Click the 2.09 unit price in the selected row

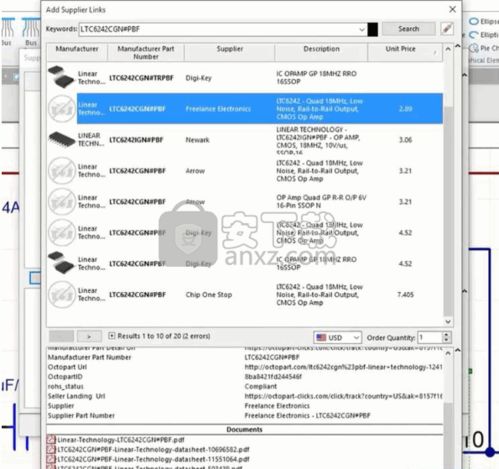pyautogui.click(x=405, y=109)
